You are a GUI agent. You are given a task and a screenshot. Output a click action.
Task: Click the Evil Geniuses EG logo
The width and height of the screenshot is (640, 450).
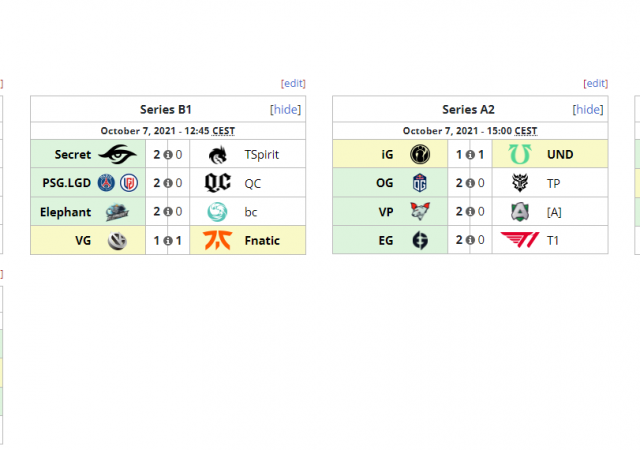[x=420, y=240]
